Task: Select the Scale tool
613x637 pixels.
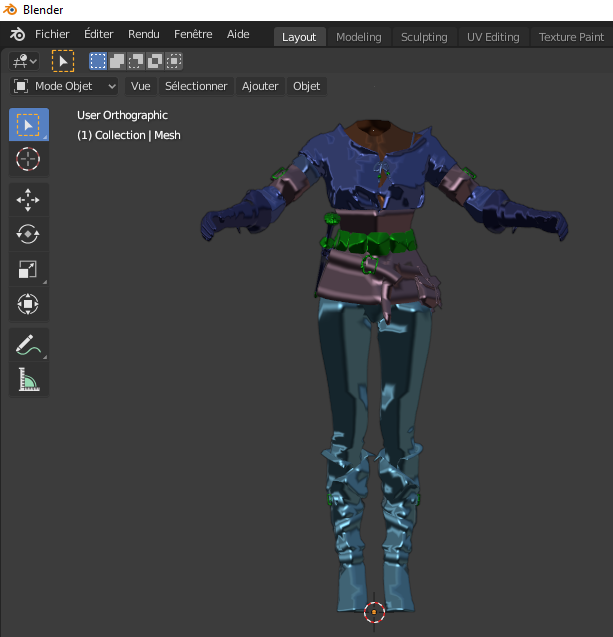Action: (x=29, y=269)
